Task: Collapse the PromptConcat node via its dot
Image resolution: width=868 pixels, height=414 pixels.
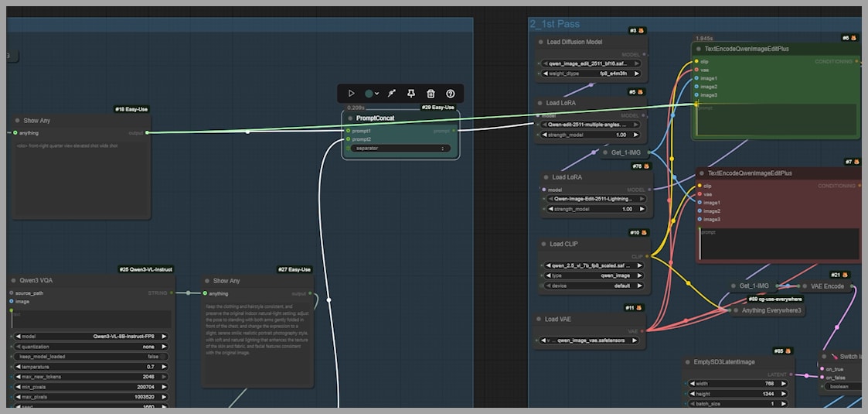Action: 349,118
